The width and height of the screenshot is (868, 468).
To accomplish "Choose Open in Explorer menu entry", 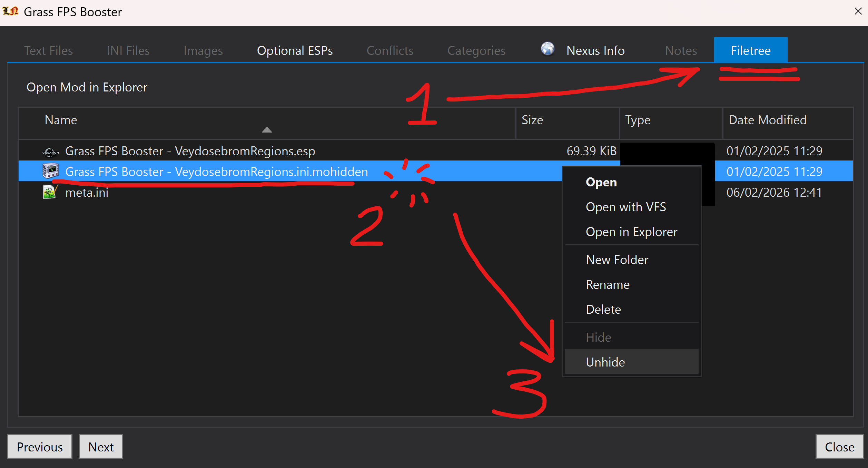I will [631, 232].
